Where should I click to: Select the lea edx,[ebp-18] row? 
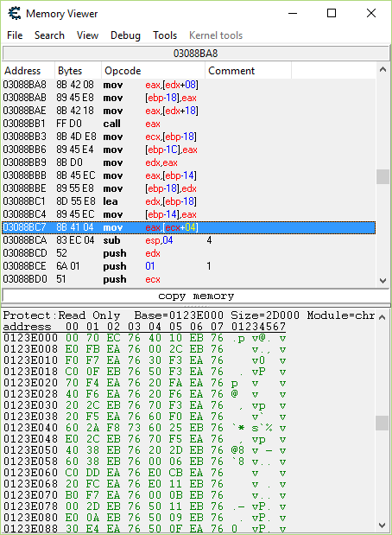click(x=189, y=201)
